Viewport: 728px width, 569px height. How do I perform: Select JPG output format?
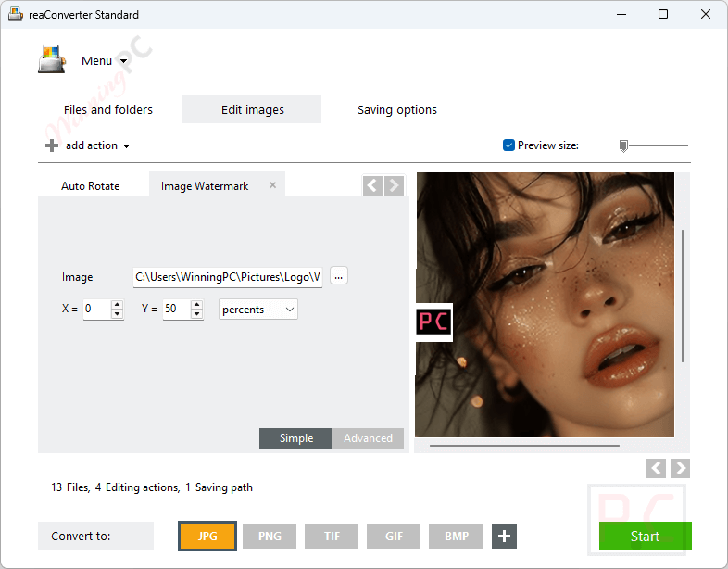(207, 536)
